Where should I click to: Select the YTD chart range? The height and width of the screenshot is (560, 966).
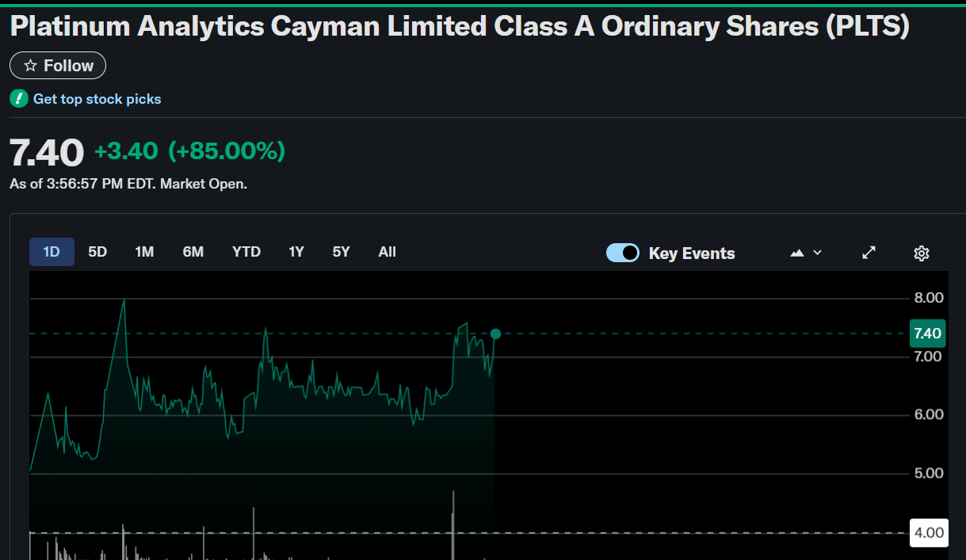pos(246,252)
